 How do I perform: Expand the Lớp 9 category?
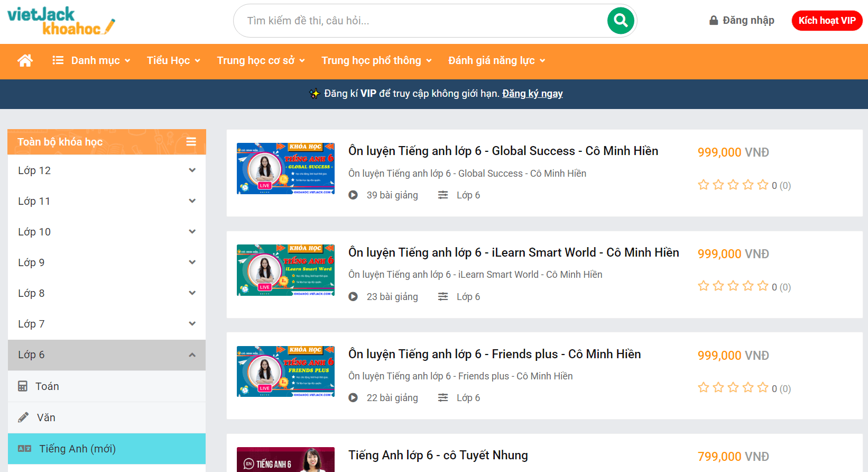(107, 262)
